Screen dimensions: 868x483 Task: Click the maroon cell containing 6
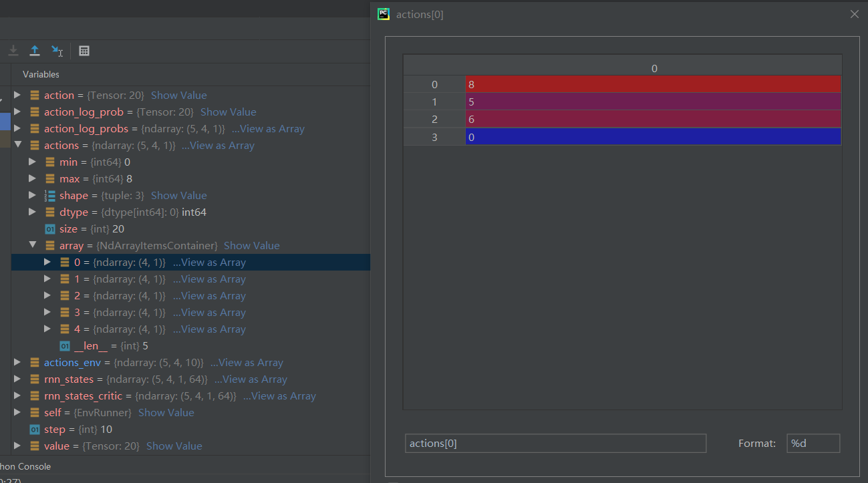(653, 119)
